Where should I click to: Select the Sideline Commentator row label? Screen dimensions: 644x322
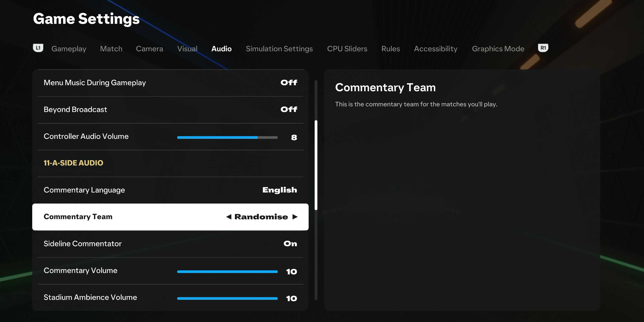83,244
